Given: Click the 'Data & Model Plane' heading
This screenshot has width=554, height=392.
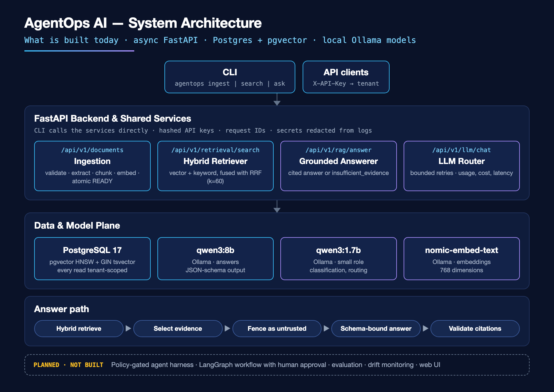Looking at the screenshot, I should click(77, 226).
